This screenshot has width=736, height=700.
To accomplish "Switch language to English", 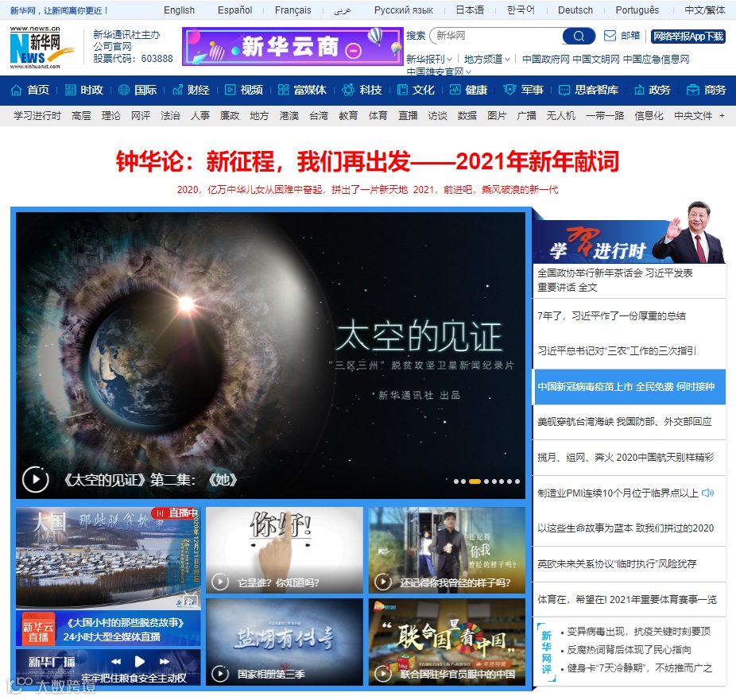I will tap(179, 10).
